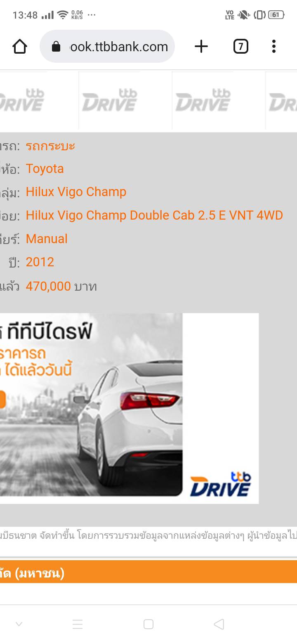The width and height of the screenshot is (297, 644).
Task: Open the tab switcher showing 7
Action: coord(241,47)
